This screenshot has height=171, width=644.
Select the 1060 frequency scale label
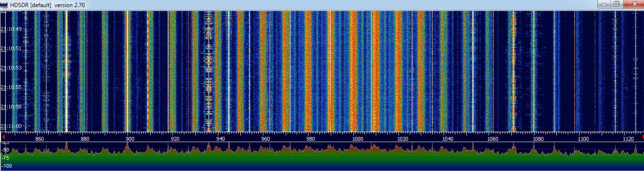pos(493,139)
